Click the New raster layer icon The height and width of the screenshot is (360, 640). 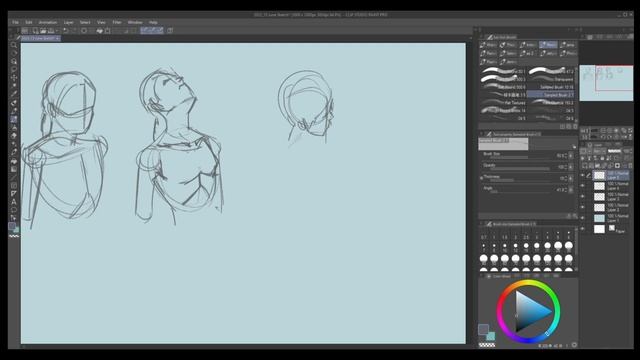tap(584, 165)
